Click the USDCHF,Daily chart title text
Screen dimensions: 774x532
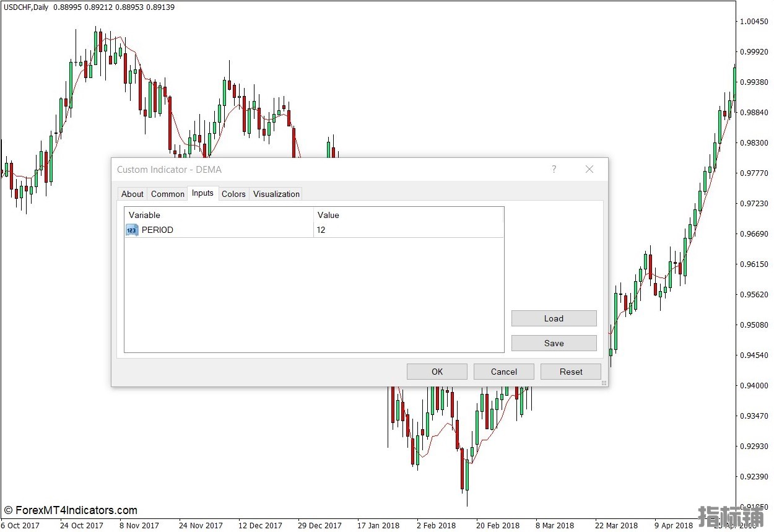pos(26,7)
